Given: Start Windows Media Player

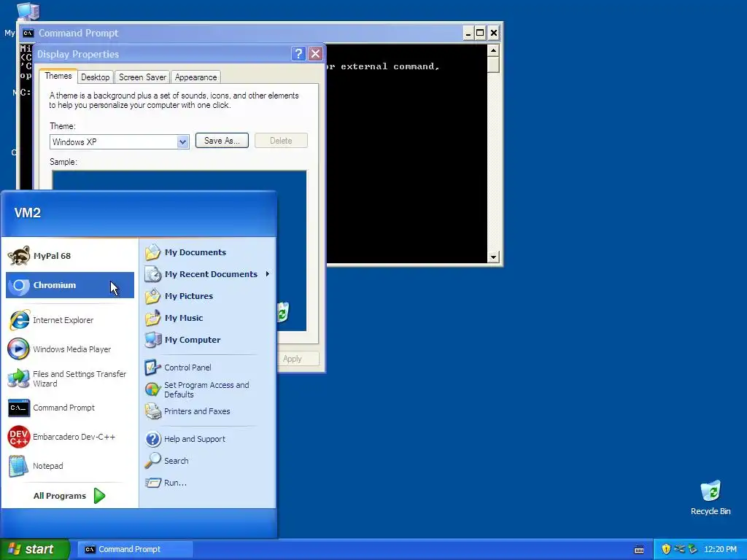Looking at the screenshot, I should (x=69, y=349).
